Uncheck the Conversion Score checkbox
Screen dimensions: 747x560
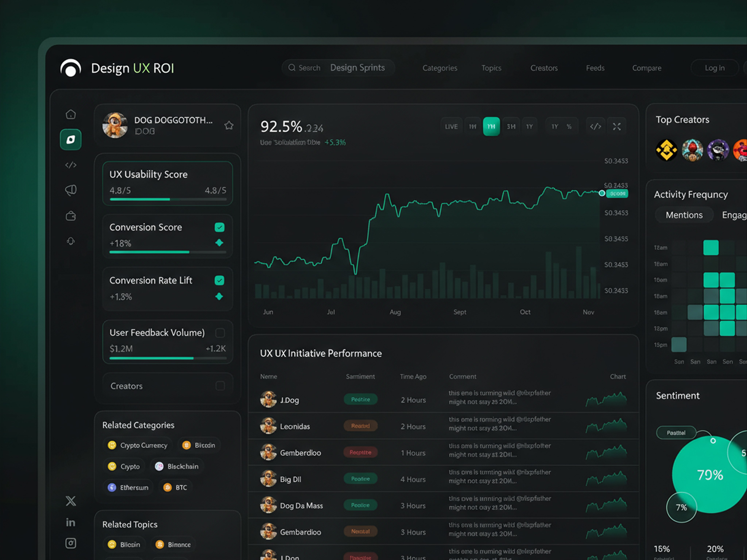[x=220, y=227]
